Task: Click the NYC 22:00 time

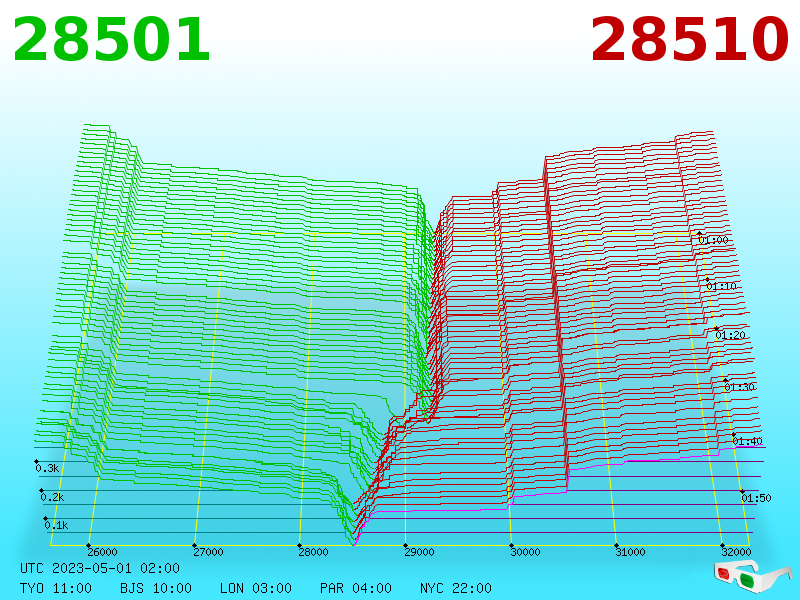Action: pyautogui.click(x=456, y=588)
